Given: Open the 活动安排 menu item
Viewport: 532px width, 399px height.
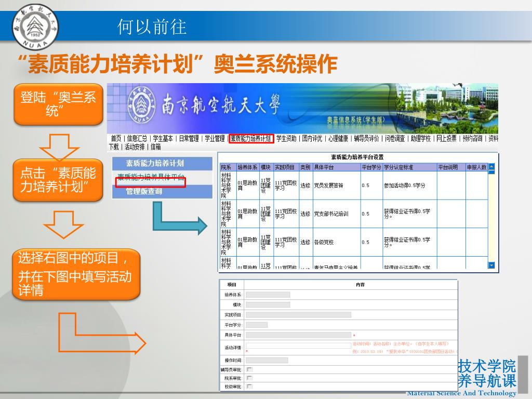Looking at the screenshot, I should click(x=135, y=147).
